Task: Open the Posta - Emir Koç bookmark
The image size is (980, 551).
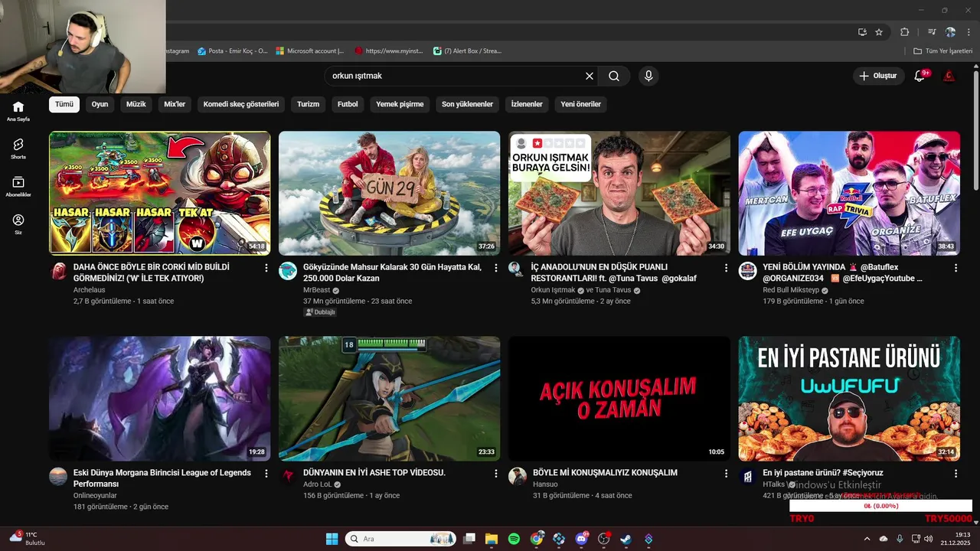Action: tap(233, 51)
